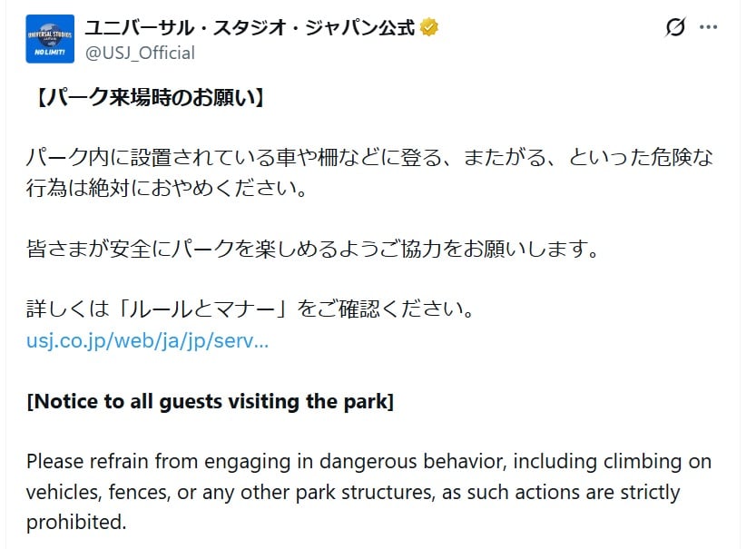Viewport: 756px width, 549px height.
Task: Click the gold verified badge
Action: click(x=429, y=27)
